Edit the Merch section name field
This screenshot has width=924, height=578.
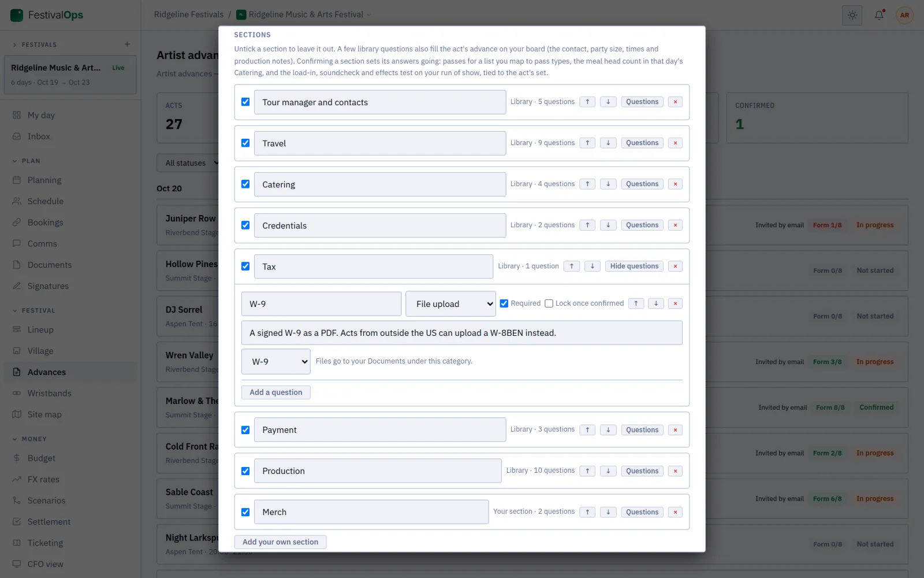371,512
